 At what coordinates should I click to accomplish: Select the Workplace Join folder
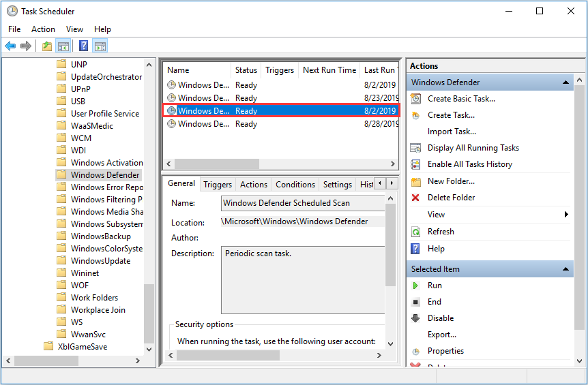(x=98, y=310)
